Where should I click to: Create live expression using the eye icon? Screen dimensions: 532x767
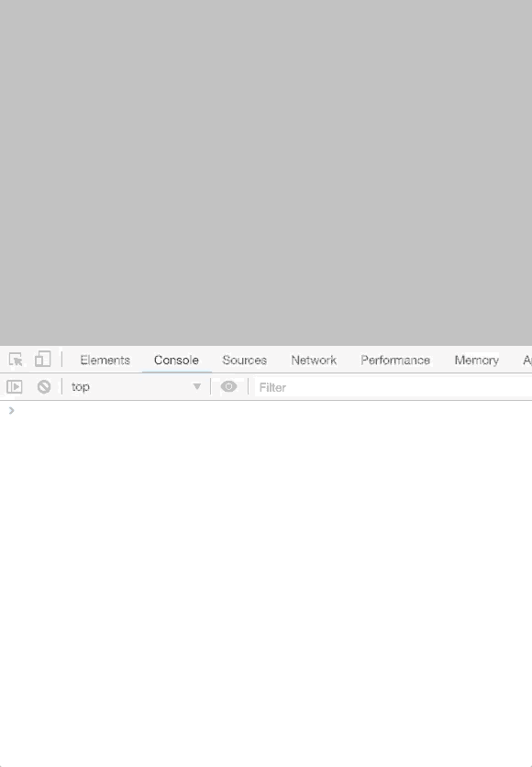[x=228, y=387]
